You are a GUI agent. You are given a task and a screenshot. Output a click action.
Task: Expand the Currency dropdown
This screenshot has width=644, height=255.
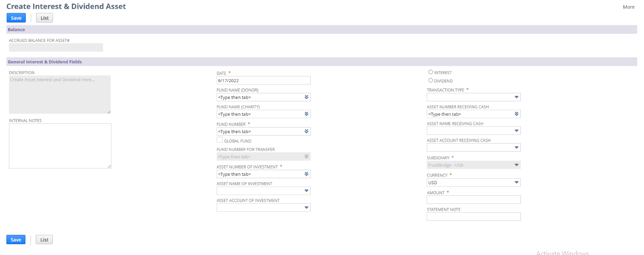click(516, 183)
